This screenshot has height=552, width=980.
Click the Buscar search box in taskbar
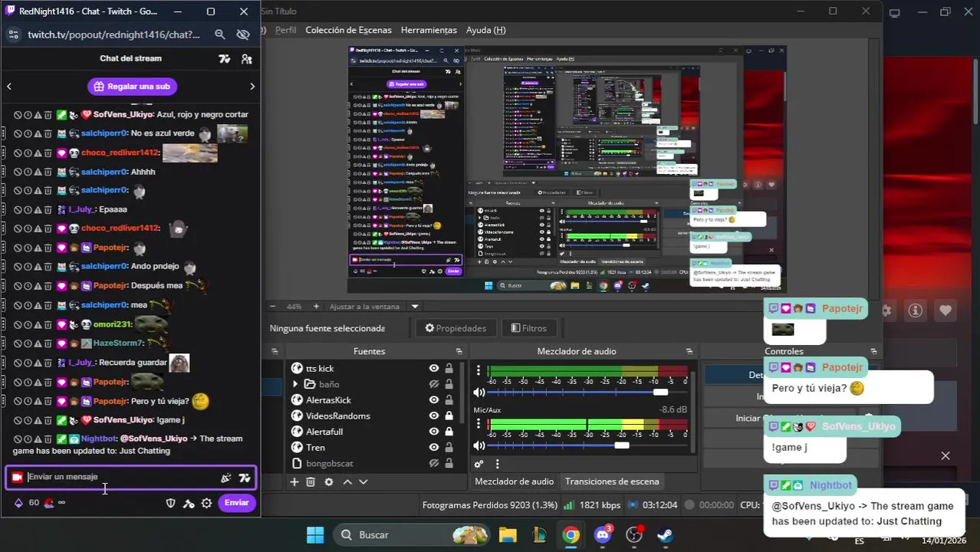(x=413, y=534)
